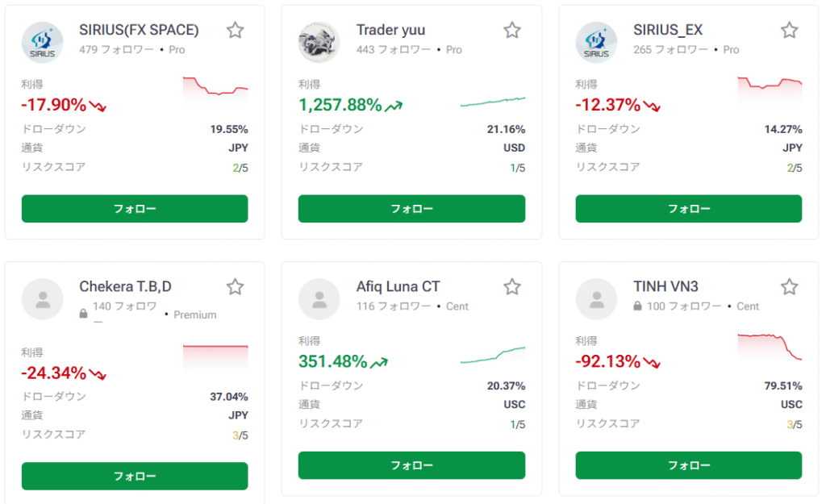This screenshot has width=826, height=504.
Task: Follow TINH VN3 with the green button
Action: pos(688,465)
